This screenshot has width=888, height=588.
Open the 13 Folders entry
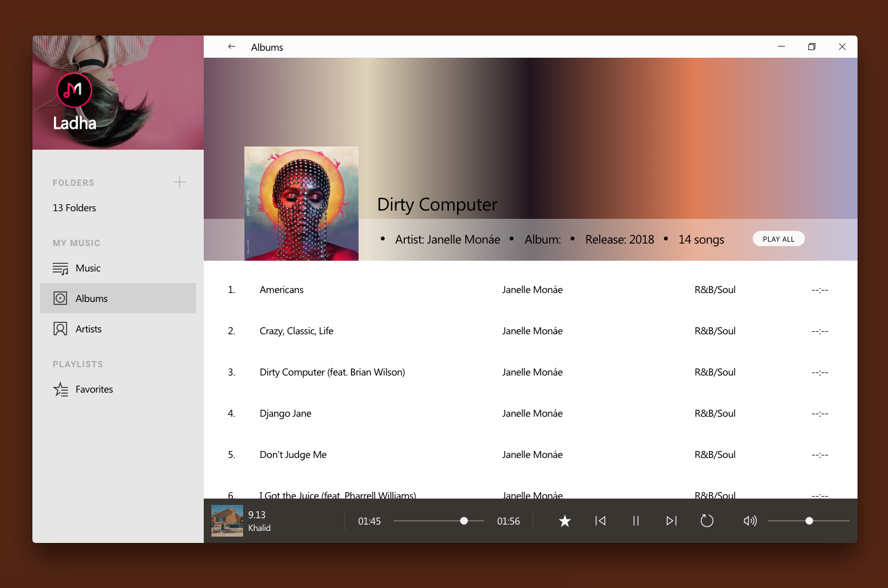tap(74, 208)
